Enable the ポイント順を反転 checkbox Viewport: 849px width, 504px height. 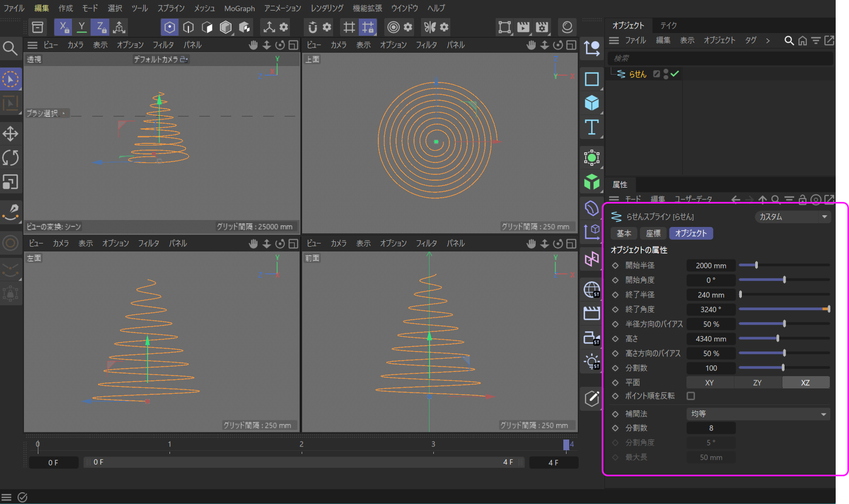point(691,396)
